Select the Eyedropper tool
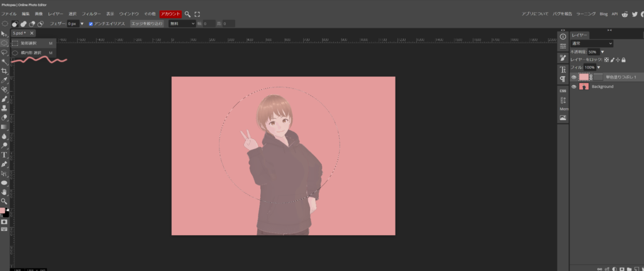The width and height of the screenshot is (644, 271). [4, 80]
